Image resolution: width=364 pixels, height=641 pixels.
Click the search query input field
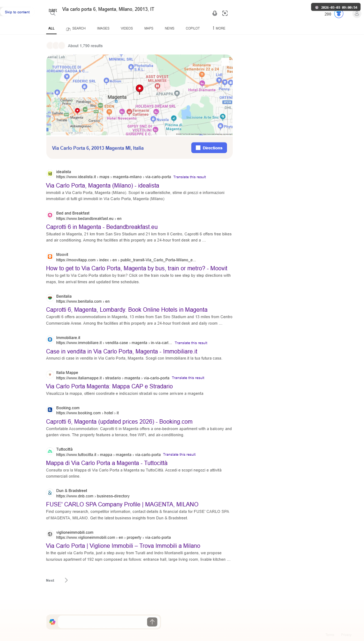point(133,9)
